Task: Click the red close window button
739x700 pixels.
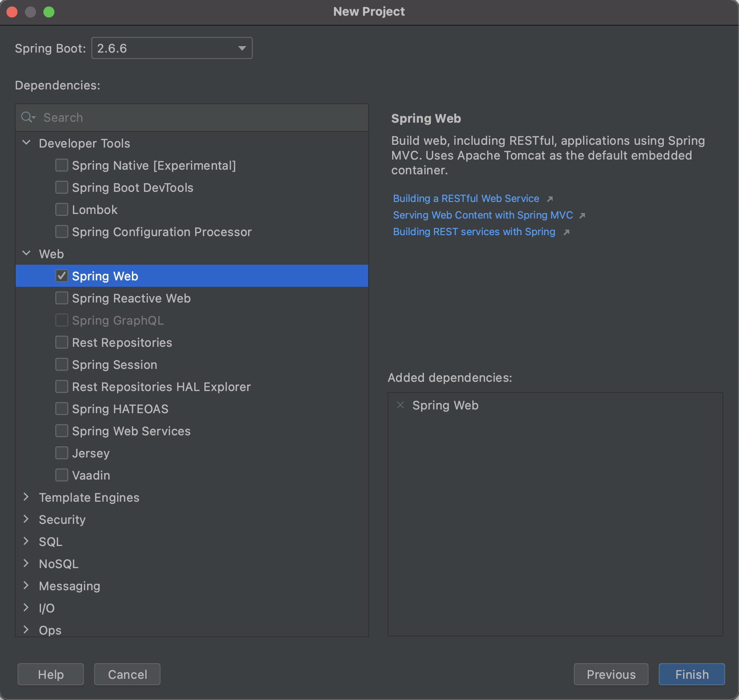Action: [x=12, y=12]
